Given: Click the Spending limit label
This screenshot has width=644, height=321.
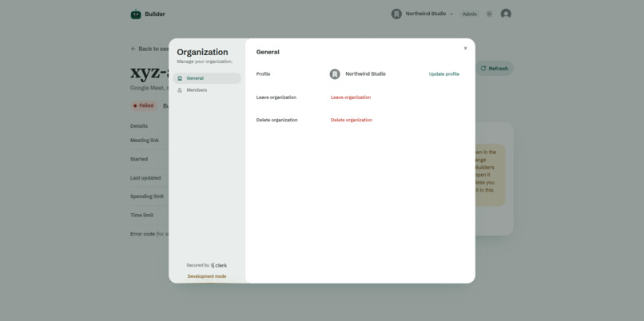Looking at the screenshot, I should coord(147,196).
